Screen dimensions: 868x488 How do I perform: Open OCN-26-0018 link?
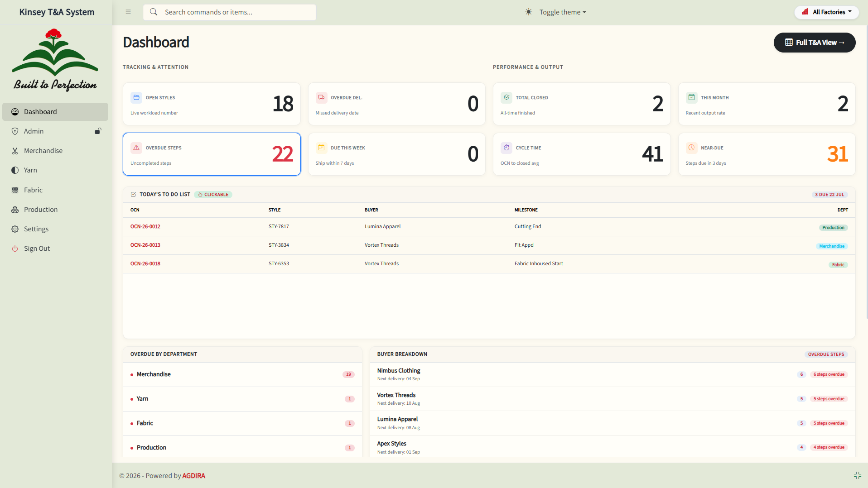pos(145,263)
